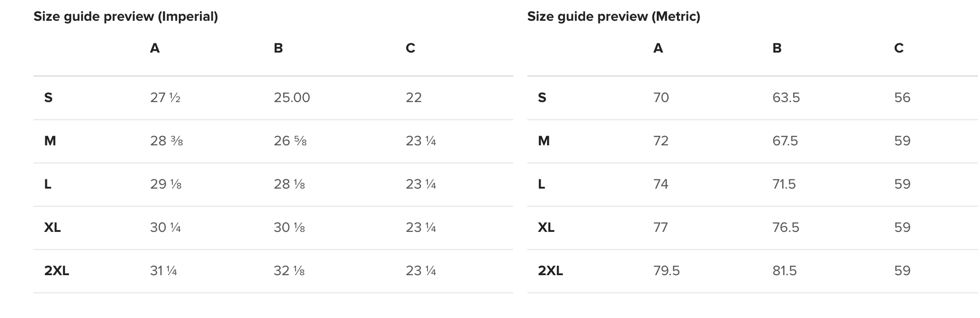Click the 63.5 value in Metric table
980x318 pixels.
pyautogui.click(x=786, y=98)
